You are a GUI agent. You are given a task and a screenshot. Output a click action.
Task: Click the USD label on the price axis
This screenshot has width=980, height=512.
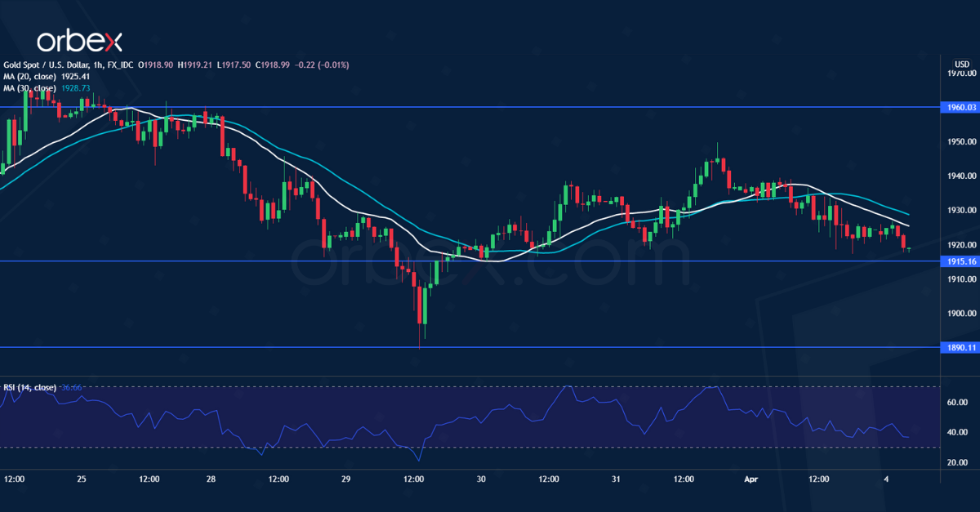960,62
